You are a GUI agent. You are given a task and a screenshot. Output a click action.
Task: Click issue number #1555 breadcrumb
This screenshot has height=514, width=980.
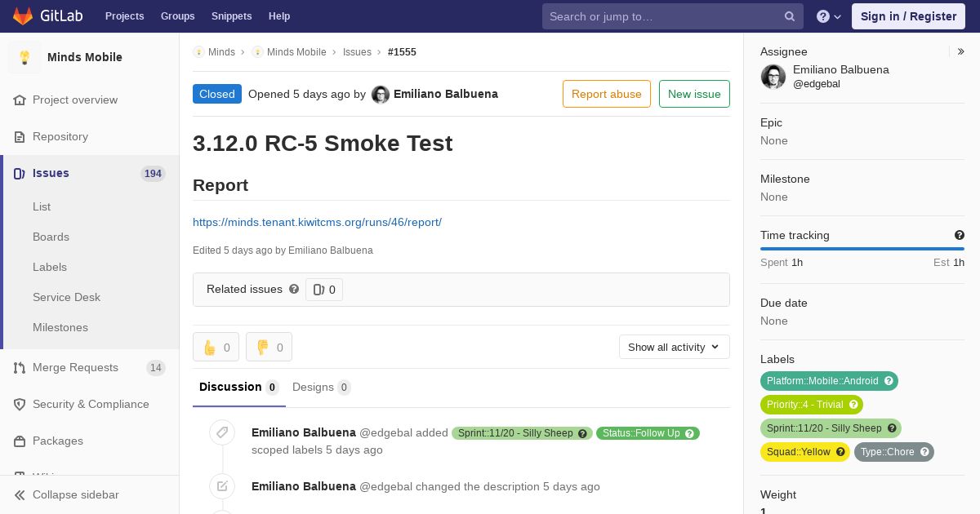402,51
